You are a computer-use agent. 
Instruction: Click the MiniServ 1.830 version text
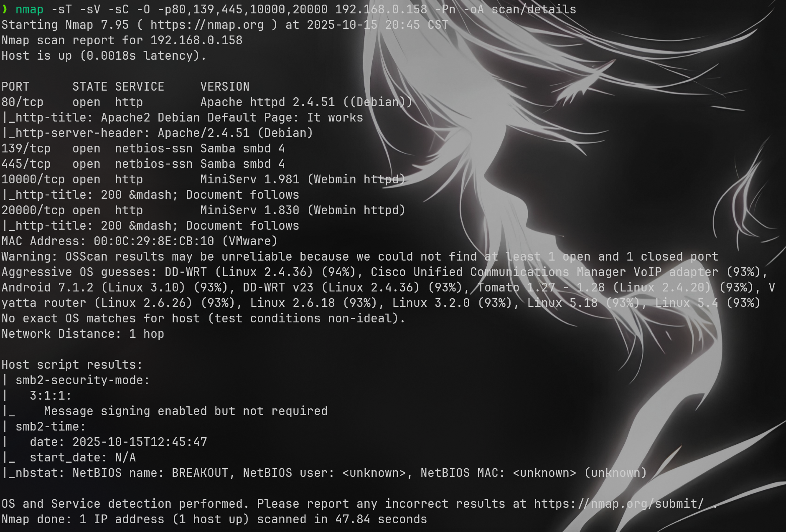[x=250, y=210]
